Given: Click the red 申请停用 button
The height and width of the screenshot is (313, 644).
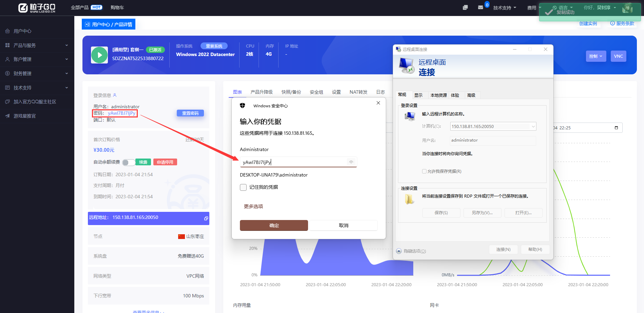Looking at the screenshot, I should point(165,162).
